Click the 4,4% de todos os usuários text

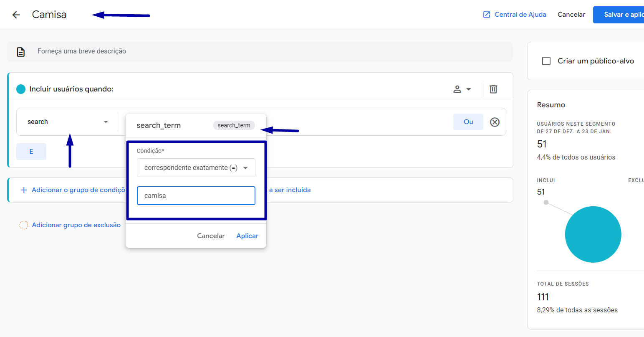pos(576,157)
